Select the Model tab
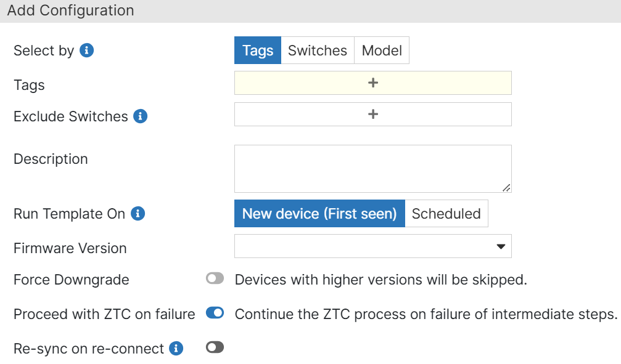Viewport: 621px width, 364px height. [x=381, y=51]
